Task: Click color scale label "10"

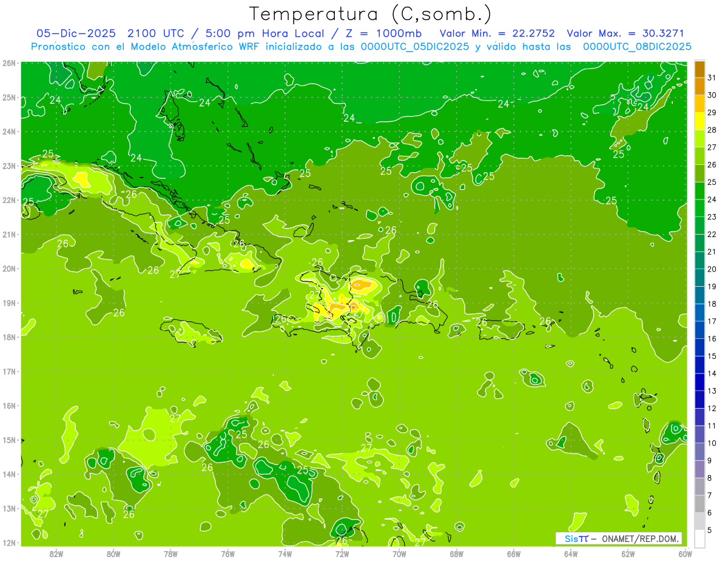Action: 712,443
